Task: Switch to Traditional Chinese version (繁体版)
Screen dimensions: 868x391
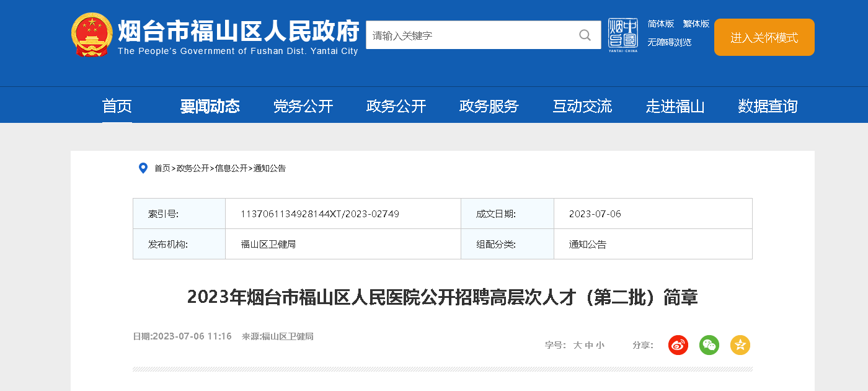Action: coord(696,24)
